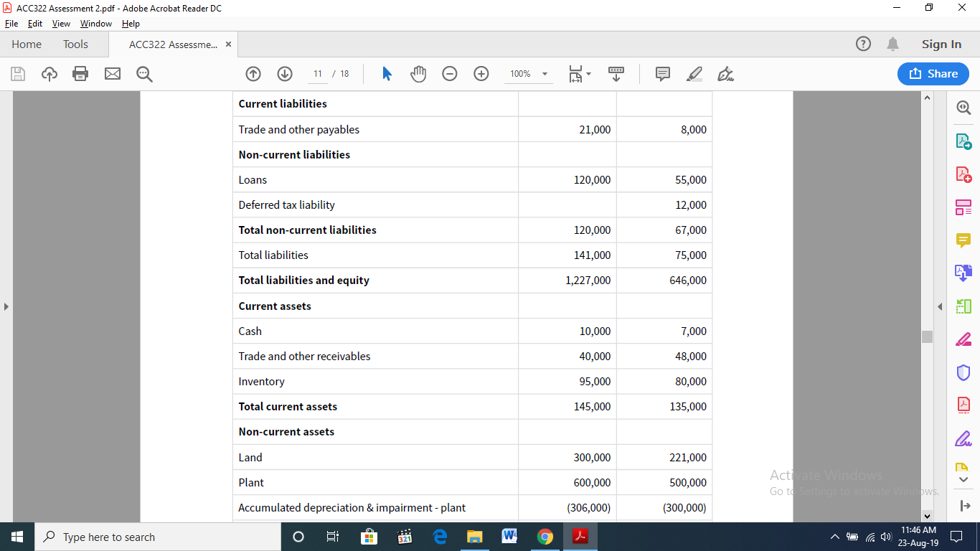Open the Comment tool panel
Viewport: 980px width, 551px height.
(963, 240)
